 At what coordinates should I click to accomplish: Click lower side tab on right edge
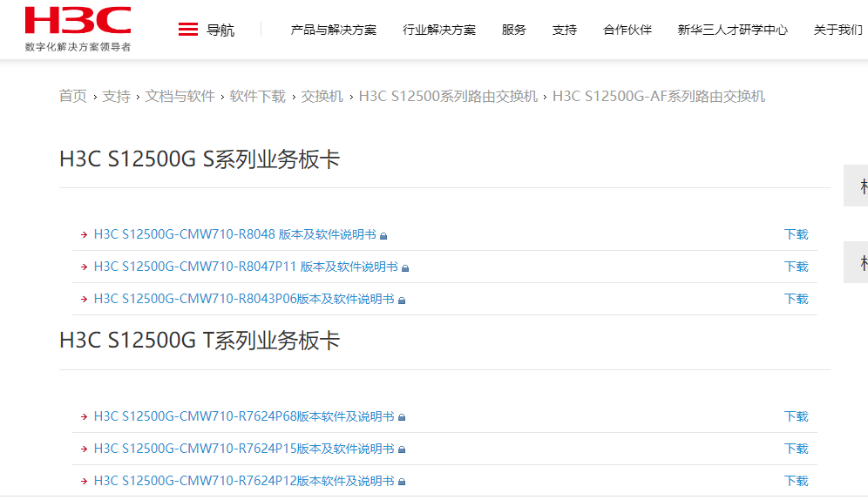pos(856,262)
